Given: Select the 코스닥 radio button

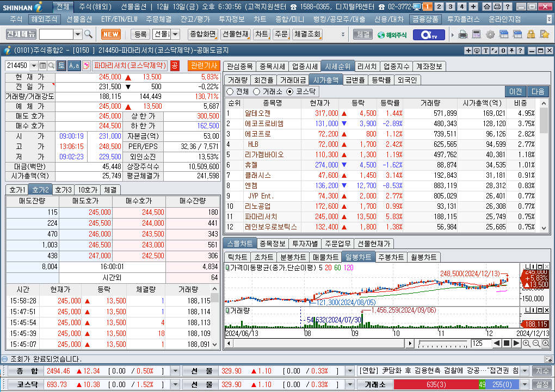Looking at the screenshot, I should click(x=290, y=92).
